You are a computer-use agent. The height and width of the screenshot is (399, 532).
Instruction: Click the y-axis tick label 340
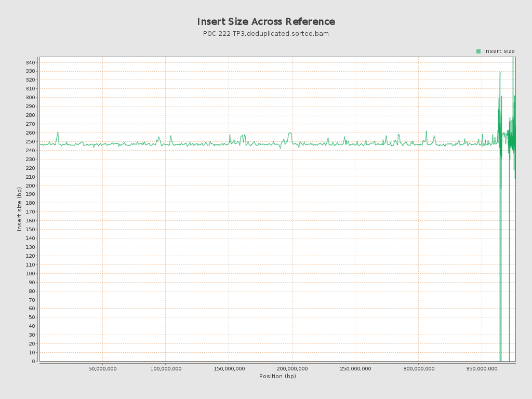click(x=30, y=62)
